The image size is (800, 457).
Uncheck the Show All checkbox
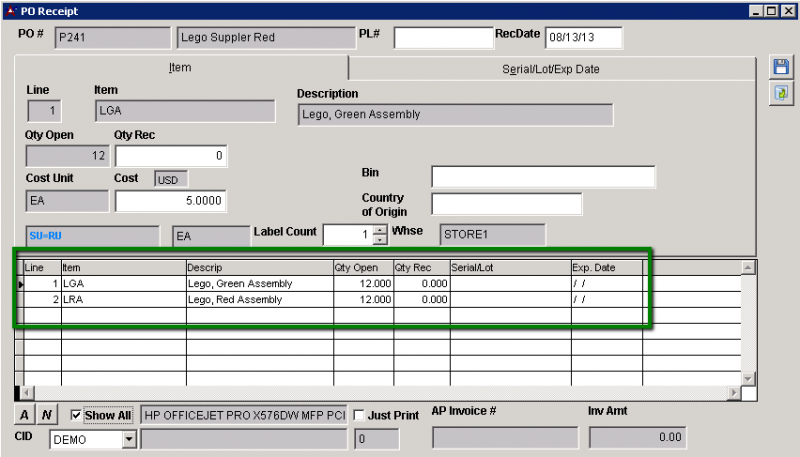click(x=77, y=415)
